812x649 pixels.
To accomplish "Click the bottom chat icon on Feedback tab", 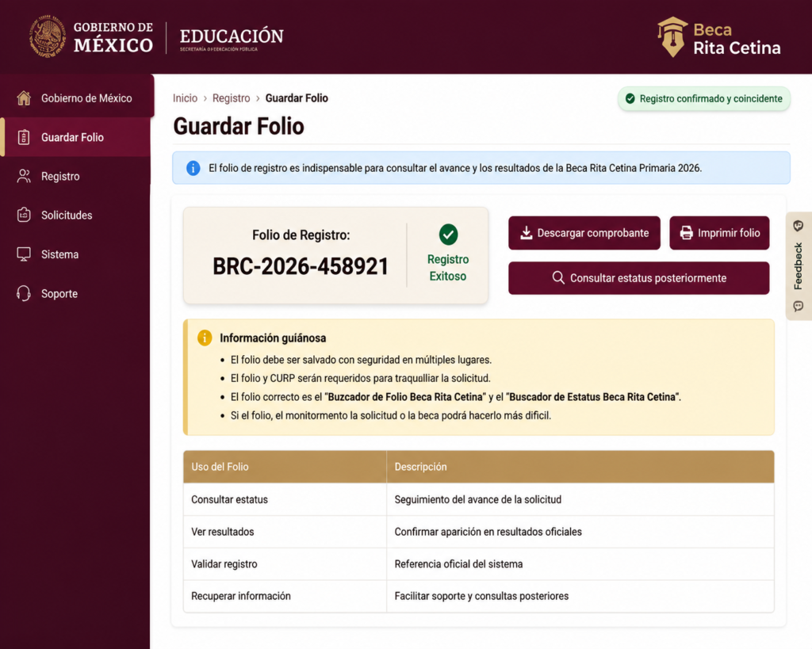I will 798,307.
